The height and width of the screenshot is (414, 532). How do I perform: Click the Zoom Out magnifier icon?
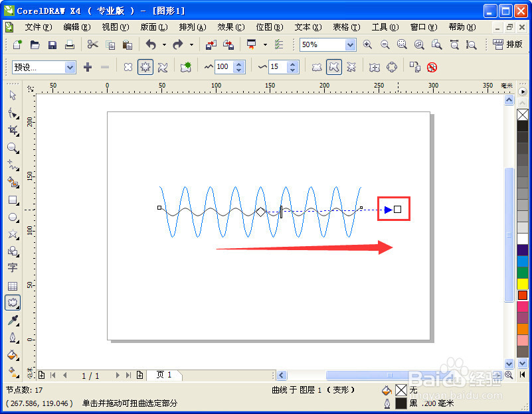[385, 44]
